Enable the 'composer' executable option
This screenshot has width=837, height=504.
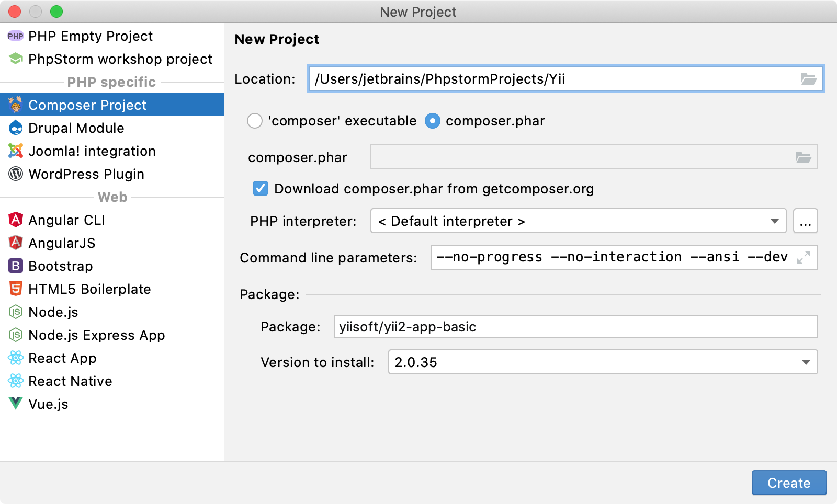(x=255, y=121)
